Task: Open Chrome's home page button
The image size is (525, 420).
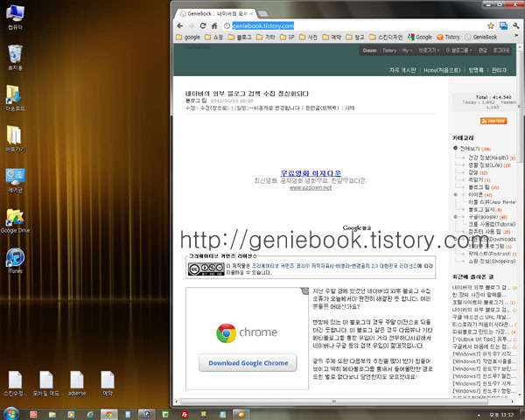Action: tap(214, 25)
